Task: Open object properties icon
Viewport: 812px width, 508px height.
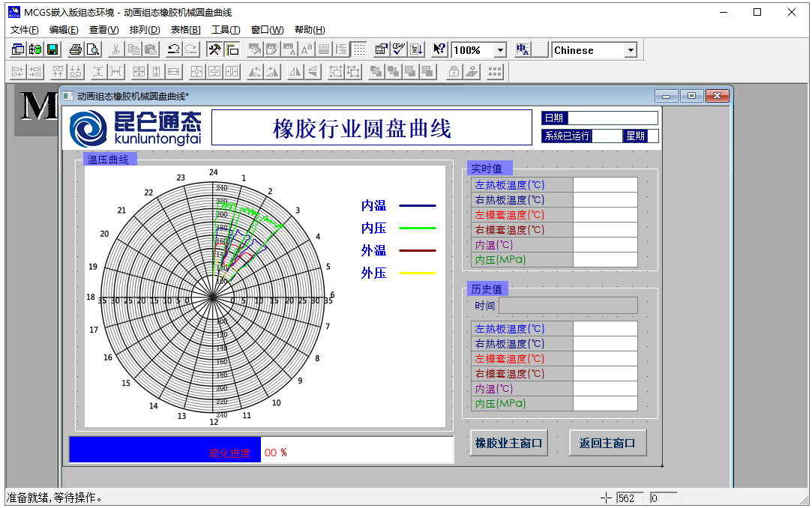Action: coord(381,49)
